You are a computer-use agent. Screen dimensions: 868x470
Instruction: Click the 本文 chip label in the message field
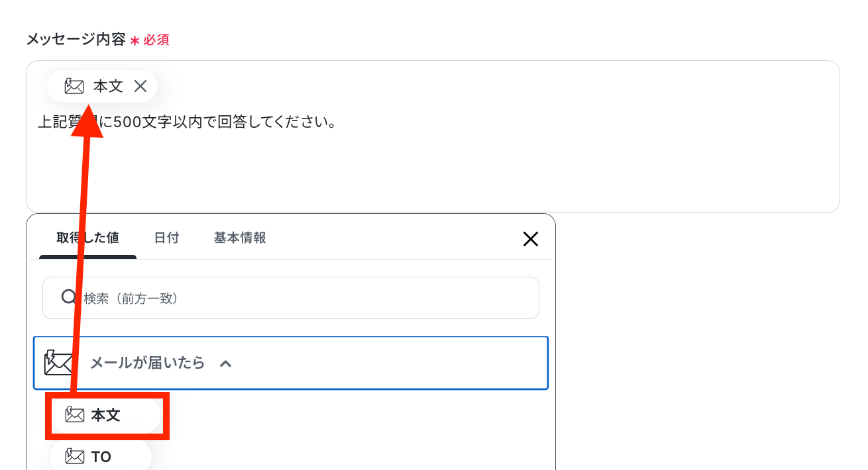(108, 86)
